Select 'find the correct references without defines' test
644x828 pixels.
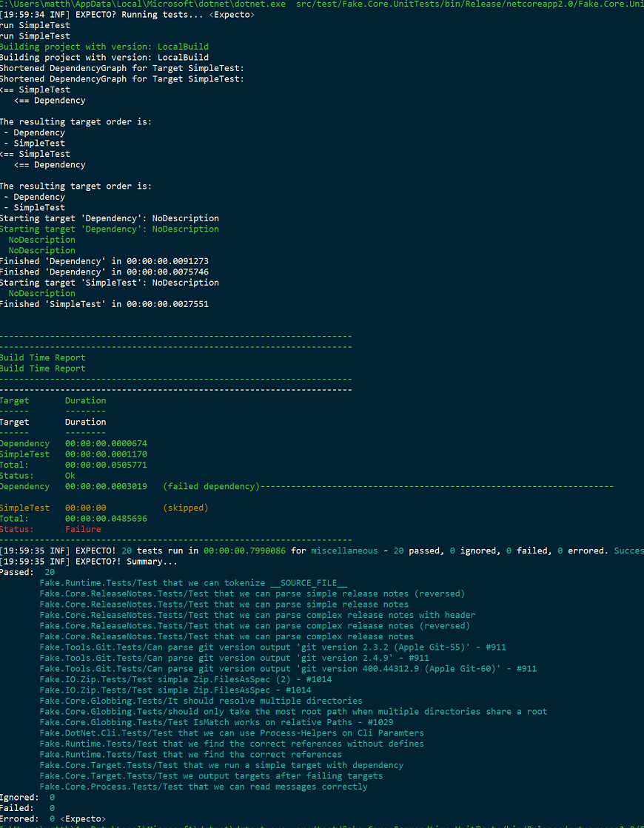[232, 744]
